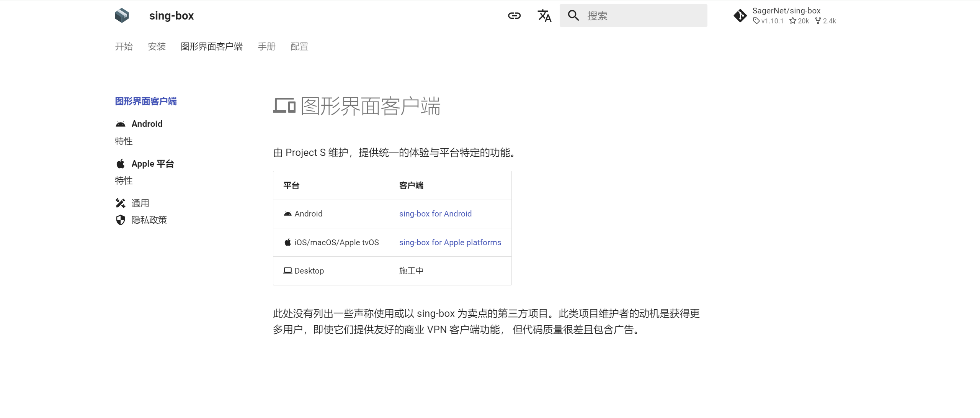
Task: Click the 通用 tools icon in sidebar
Action: pos(121,203)
